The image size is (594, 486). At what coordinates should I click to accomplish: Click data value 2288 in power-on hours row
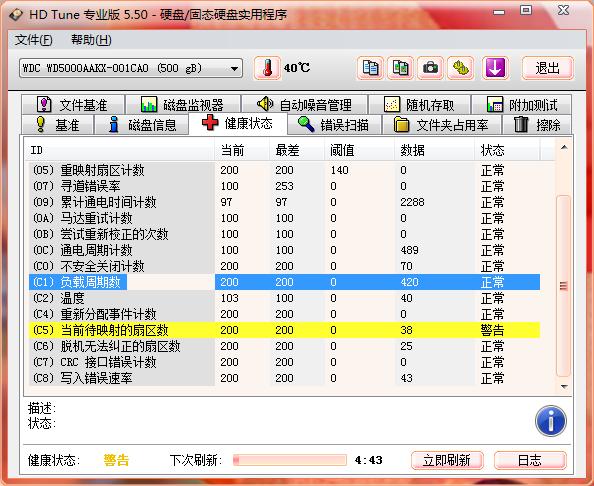point(413,202)
